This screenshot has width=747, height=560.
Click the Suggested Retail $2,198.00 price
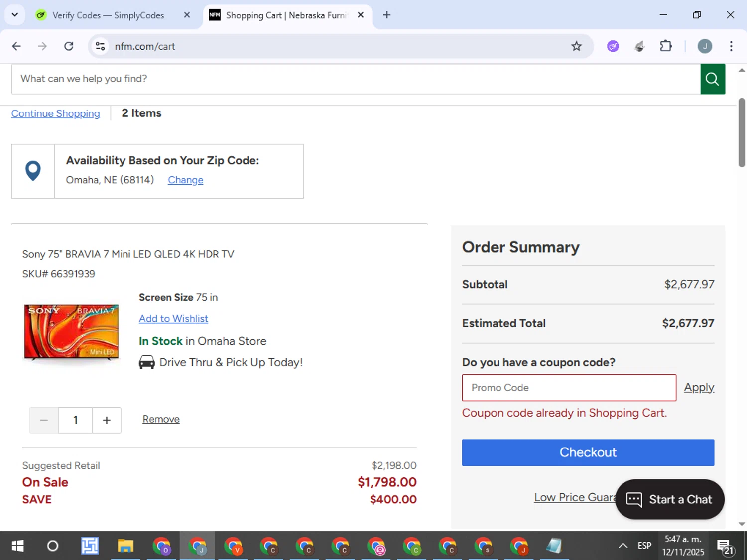(394, 466)
